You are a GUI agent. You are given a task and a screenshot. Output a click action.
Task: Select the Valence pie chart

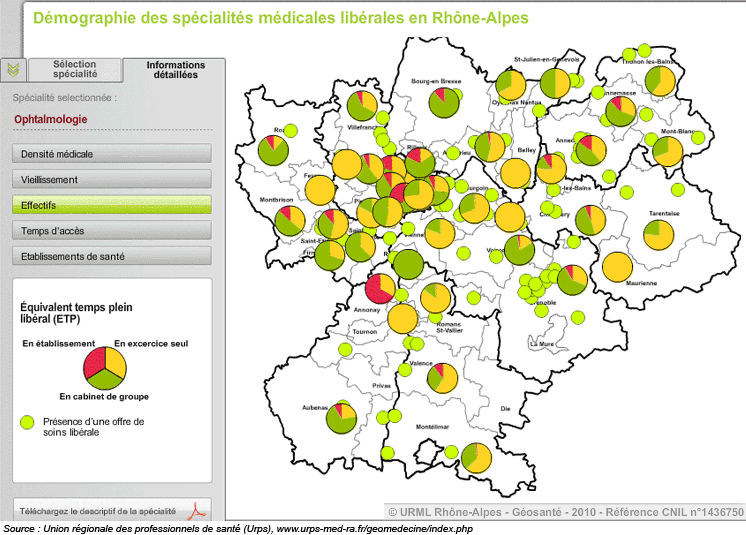tap(440, 378)
